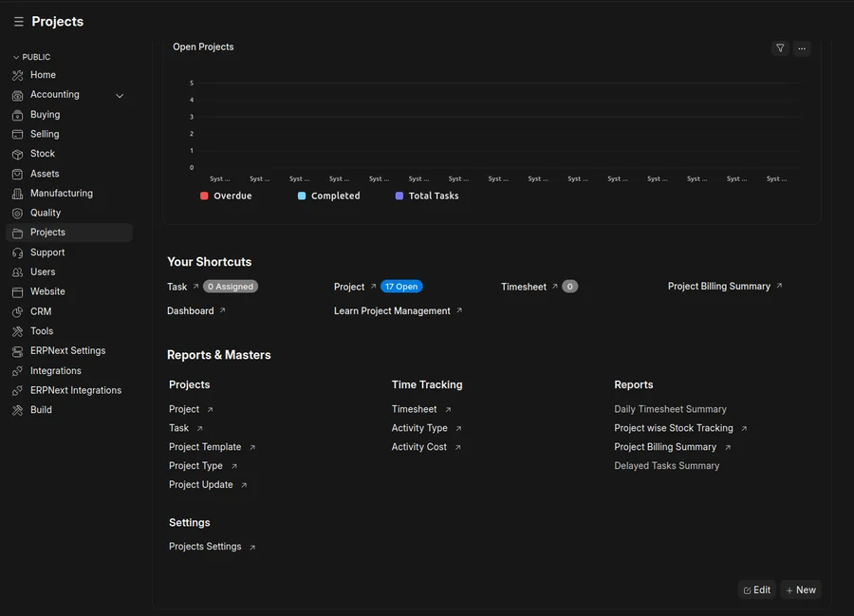This screenshot has height=616, width=854.
Task: Click the ERPNext Integrations icon
Action: pyautogui.click(x=17, y=390)
